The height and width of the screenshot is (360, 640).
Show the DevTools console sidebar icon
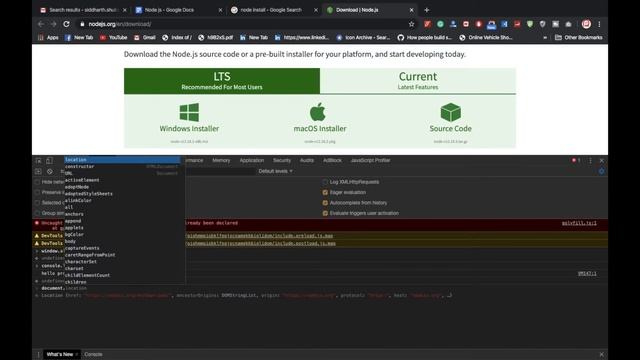pos(38,171)
